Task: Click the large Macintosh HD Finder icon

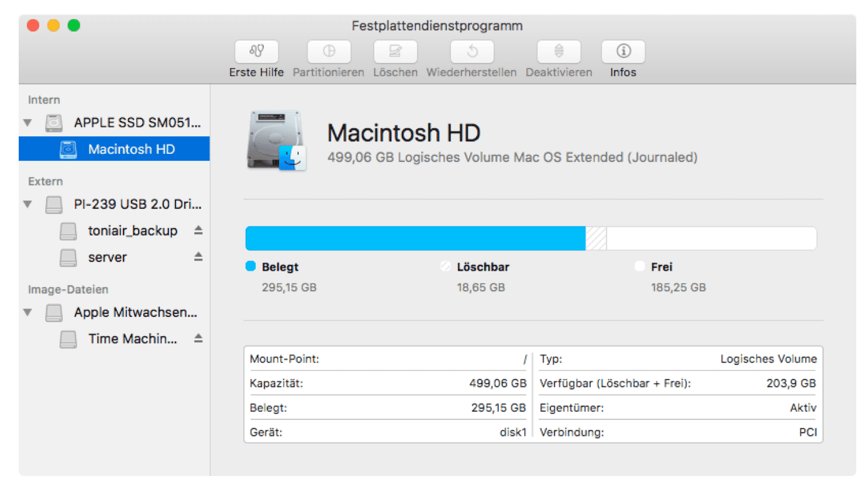Action: tap(277, 141)
